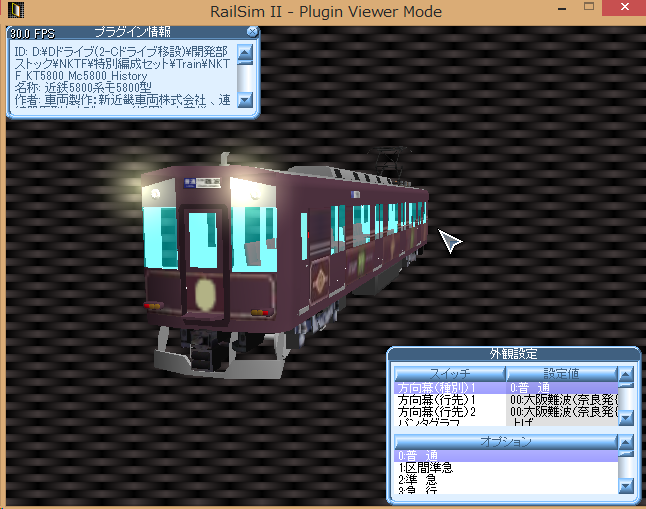Choose option 1:区間準急
Viewport: 646px width, 509px height.
pos(506,468)
